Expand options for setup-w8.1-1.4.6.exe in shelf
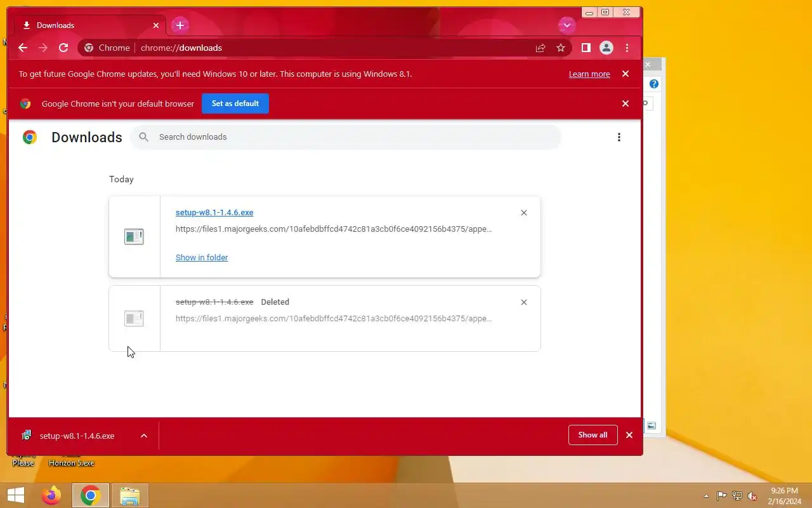This screenshot has width=812, height=508. tap(144, 436)
